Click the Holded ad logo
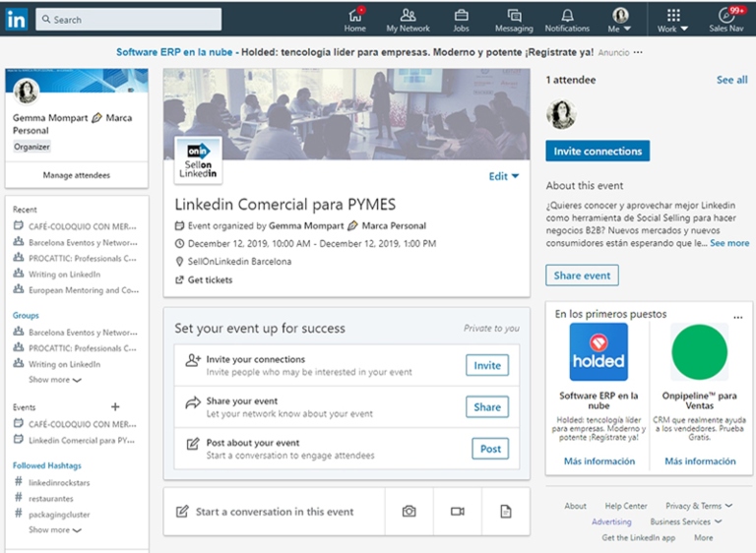The height and width of the screenshot is (553, 756). 598,352
